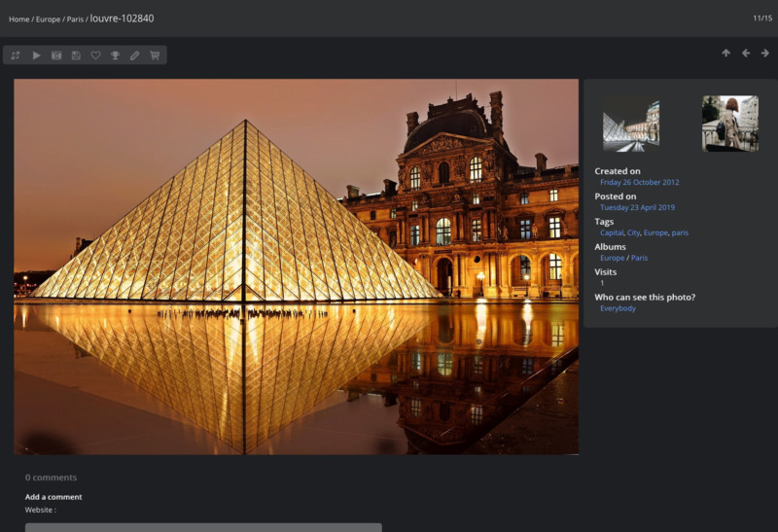This screenshot has height=532, width=778.
Task: Go to next photo with the right arrow
Action: pos(764,53)
